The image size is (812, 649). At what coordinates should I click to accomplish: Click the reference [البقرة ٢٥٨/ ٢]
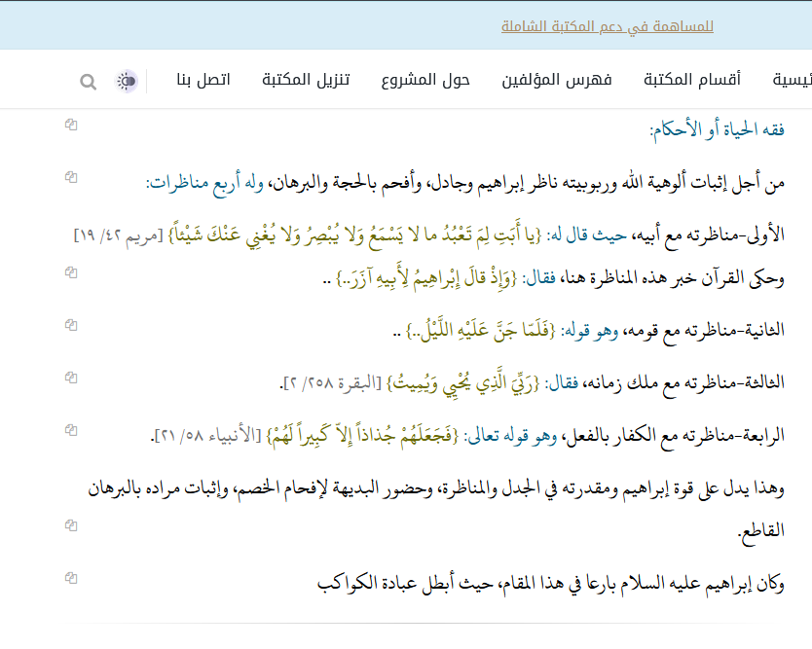(x=334, y=383)
